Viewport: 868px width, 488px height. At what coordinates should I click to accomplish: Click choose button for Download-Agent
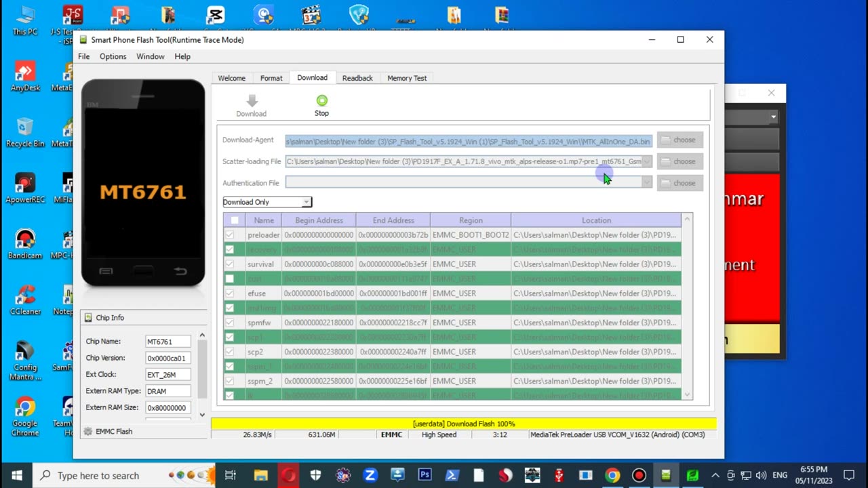pos(679,140)
